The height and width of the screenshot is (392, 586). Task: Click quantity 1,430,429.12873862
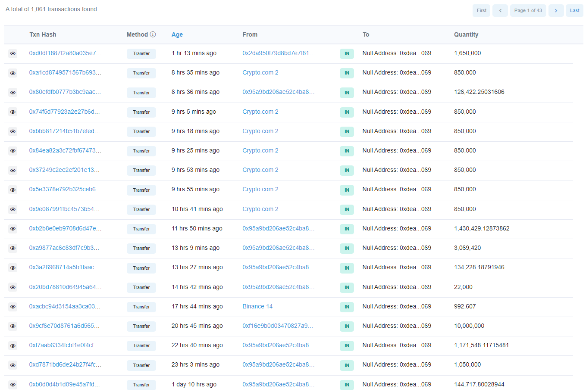pyautogui.click(x=482, y=228)
